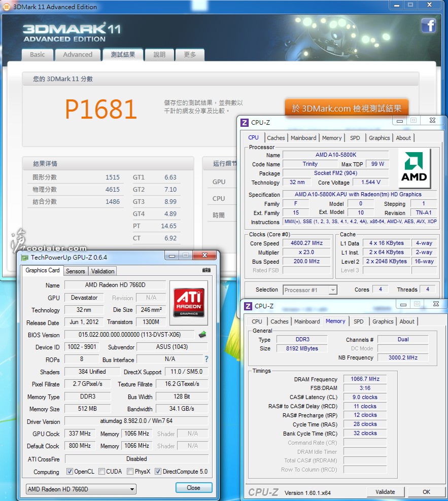Screen dimensions: 448x501
Task: Click the ATI Radeon Graphics logo
Action: 189,302
